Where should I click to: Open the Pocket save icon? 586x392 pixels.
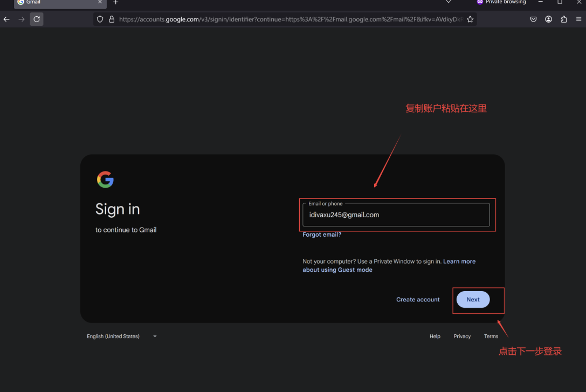click(533, 19)
